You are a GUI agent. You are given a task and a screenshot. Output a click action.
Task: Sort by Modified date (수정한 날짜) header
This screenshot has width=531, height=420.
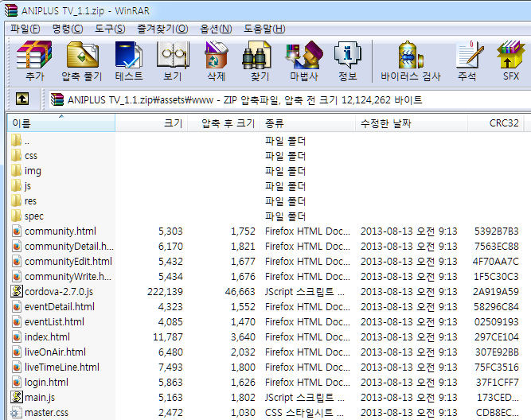pyautogui.click(x=412, y=122)
